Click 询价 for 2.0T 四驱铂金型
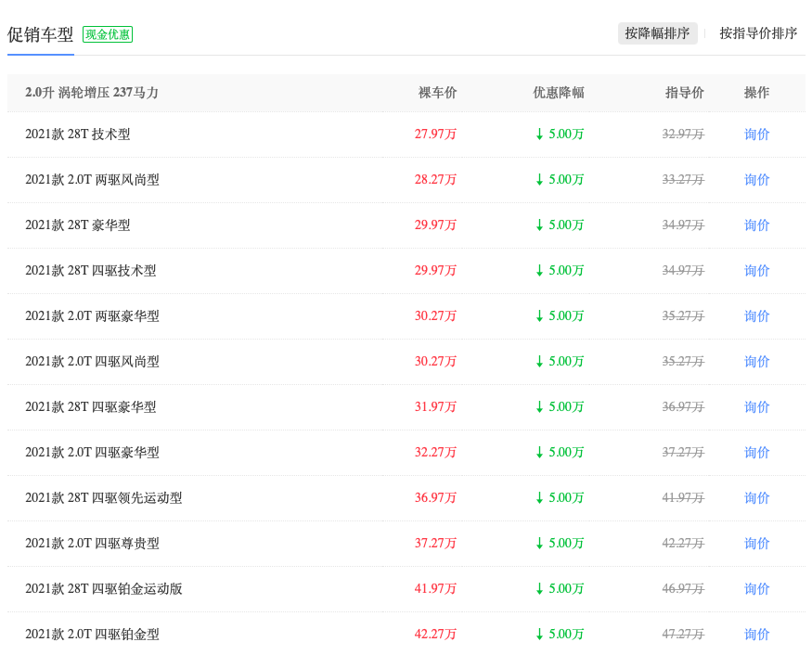812x655 pixels. (756, 635)
